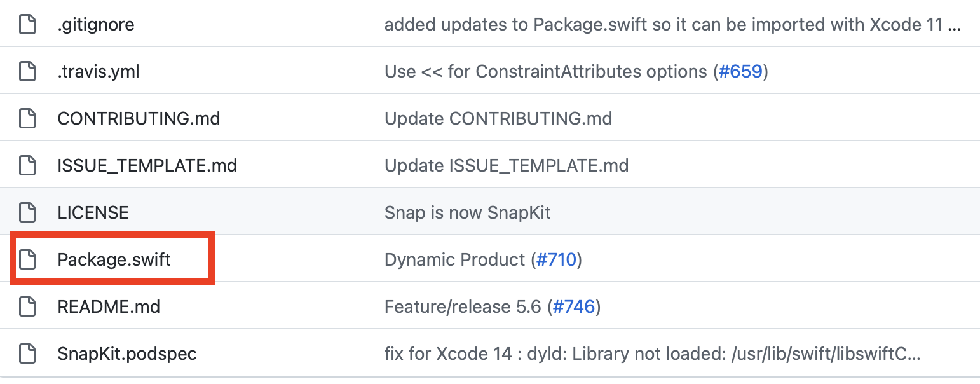Open the 'fix for Xcode 14' commit
980x384 pixels.
[652, 354]
